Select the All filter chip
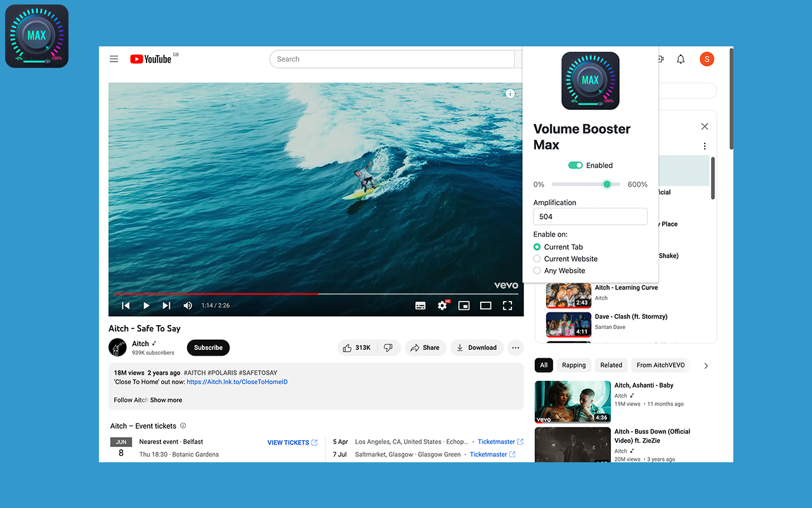The width and height of the screenshot is (812, 508). point(544,365)
